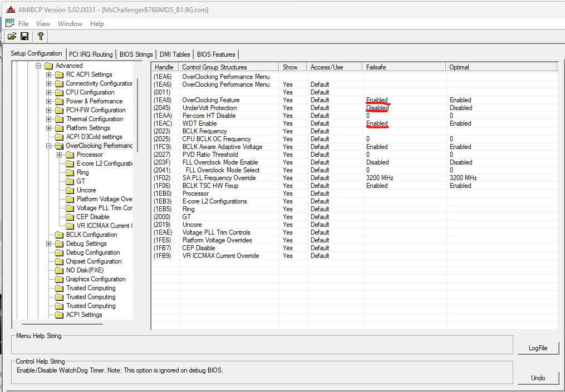Click the LogFile button
The height and width of the screenshot is (392, 565).
(x=538, y=348)
